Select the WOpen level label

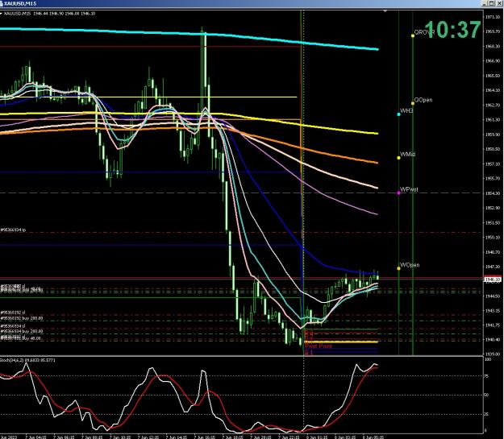(410, 265)
